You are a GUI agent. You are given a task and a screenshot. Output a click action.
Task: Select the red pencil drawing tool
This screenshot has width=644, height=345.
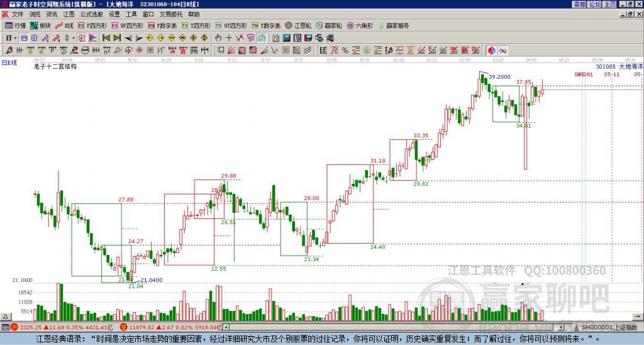[x=9, y=50]
